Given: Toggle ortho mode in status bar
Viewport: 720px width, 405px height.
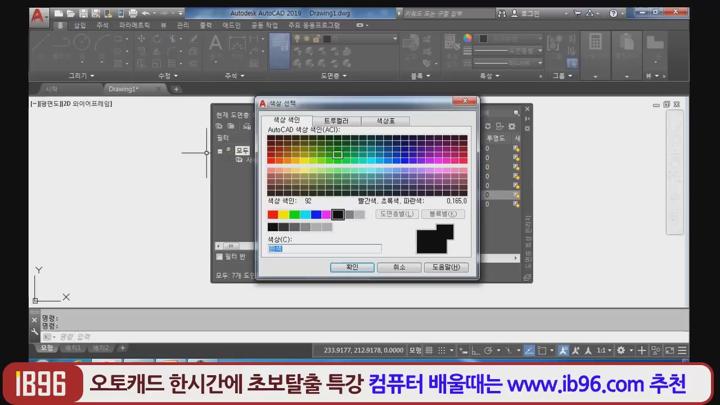Looking at the screenshot, I should tap(476, 350).
